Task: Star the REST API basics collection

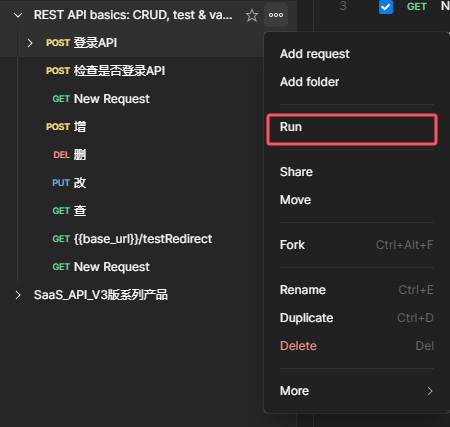Action: point(252,15)
